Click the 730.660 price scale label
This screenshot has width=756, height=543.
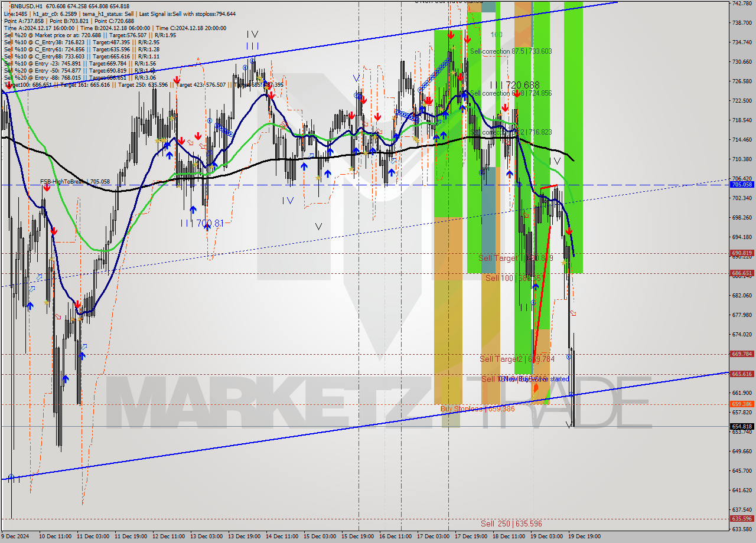pos(742,61)
